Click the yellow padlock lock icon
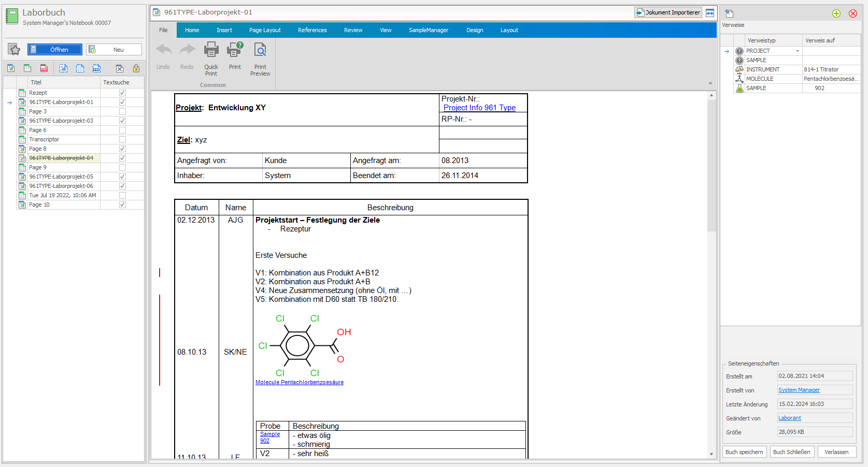Screen dimensions: 868x467 [x=136, y=68]
